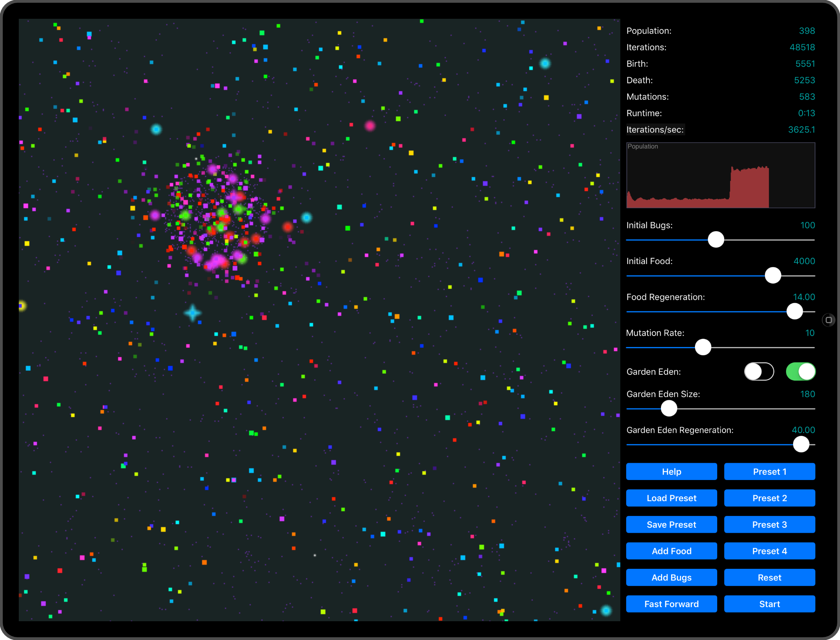This screenshot has height=640, width=840.
Task: Click the cyan four-pointed star bug
Action: pos(192,313)
